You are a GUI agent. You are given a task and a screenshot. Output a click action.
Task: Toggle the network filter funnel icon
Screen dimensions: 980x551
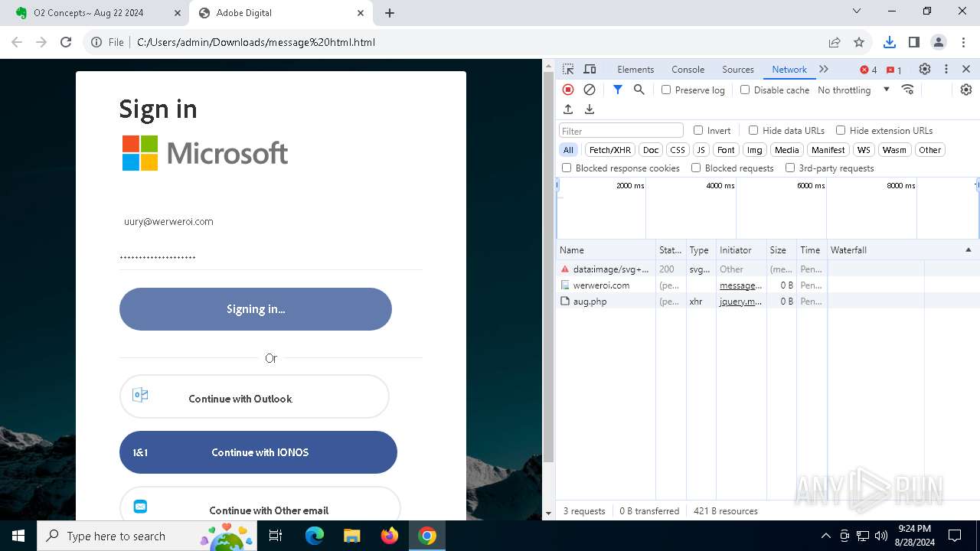(x=618, y=90)
